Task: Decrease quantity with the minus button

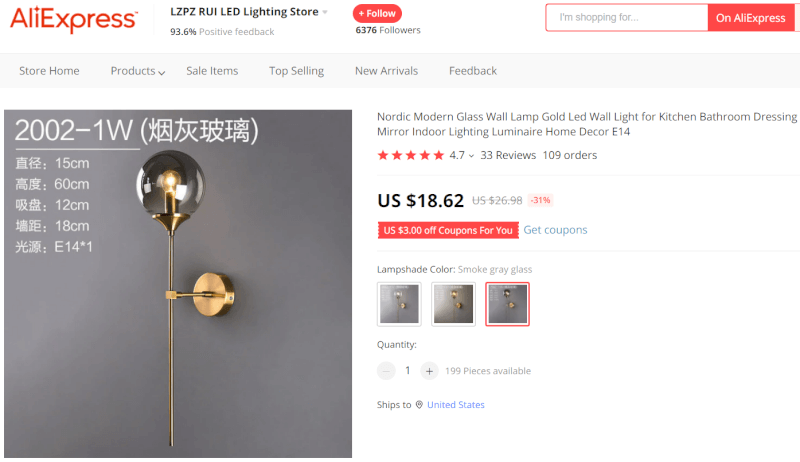Action: [x=386, y=371]
